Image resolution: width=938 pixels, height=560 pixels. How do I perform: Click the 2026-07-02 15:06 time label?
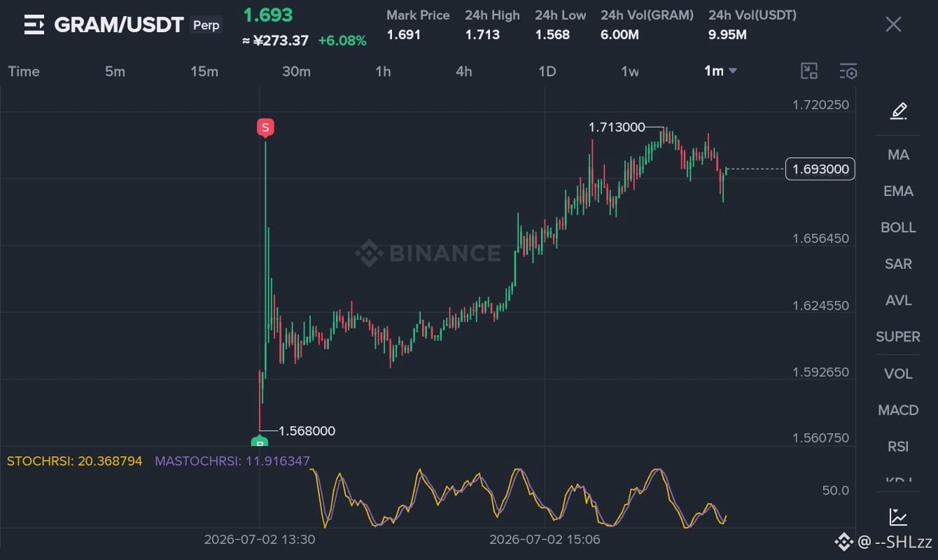(545, 540)
